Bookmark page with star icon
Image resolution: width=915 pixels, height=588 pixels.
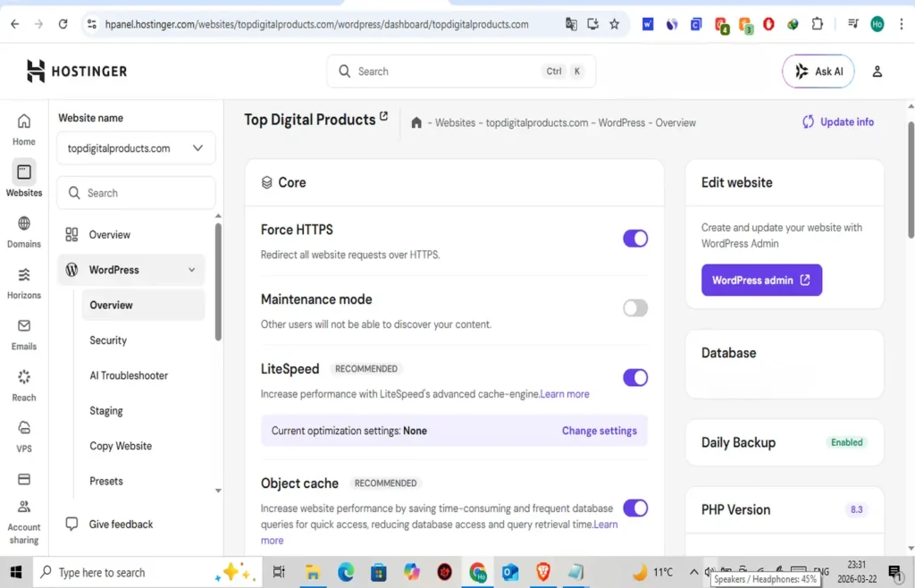pyautogui.click(x=615, y=24)
